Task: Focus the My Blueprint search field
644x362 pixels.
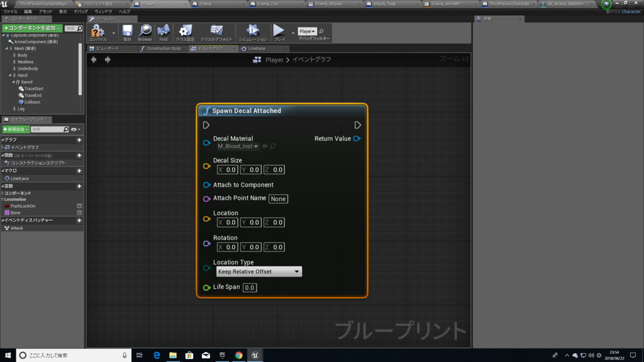Action: [50, 129]
